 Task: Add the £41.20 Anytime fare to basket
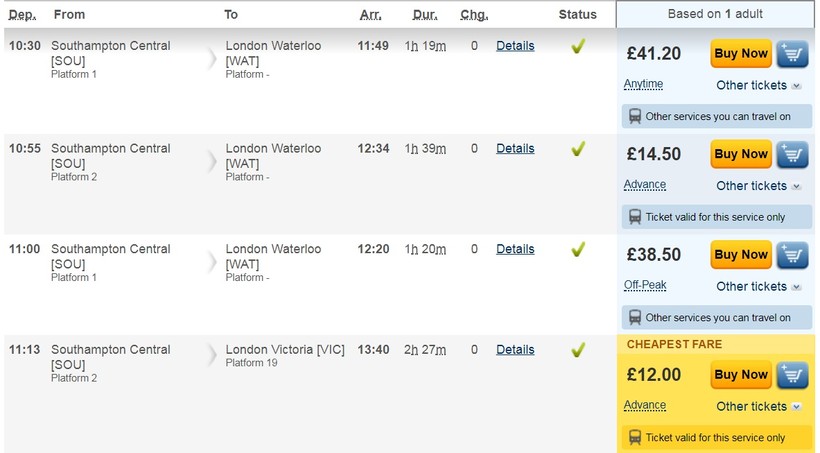pos(793,54)
